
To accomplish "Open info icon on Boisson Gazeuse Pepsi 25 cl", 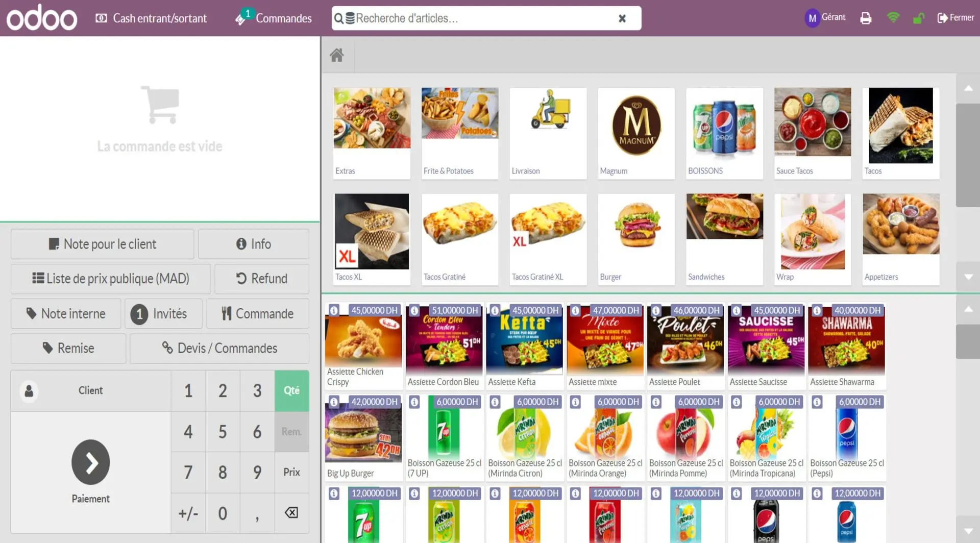I will click(817, 402).
